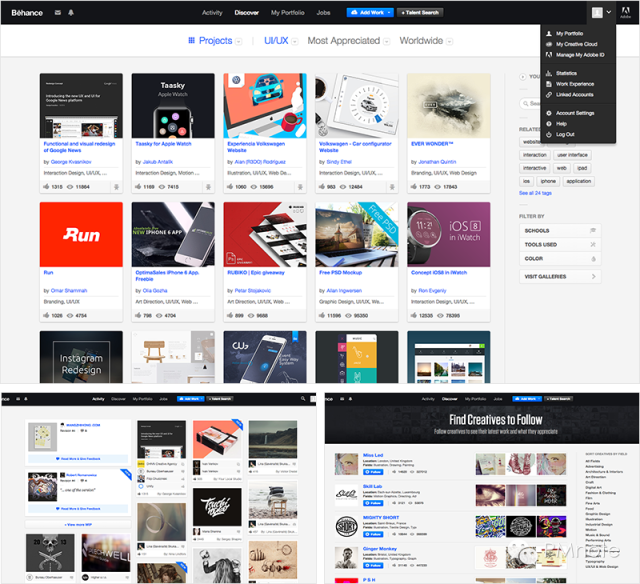Open author link Jakub Antalik
This screenshot has height=584, width=640.
(x=158, y=162)
